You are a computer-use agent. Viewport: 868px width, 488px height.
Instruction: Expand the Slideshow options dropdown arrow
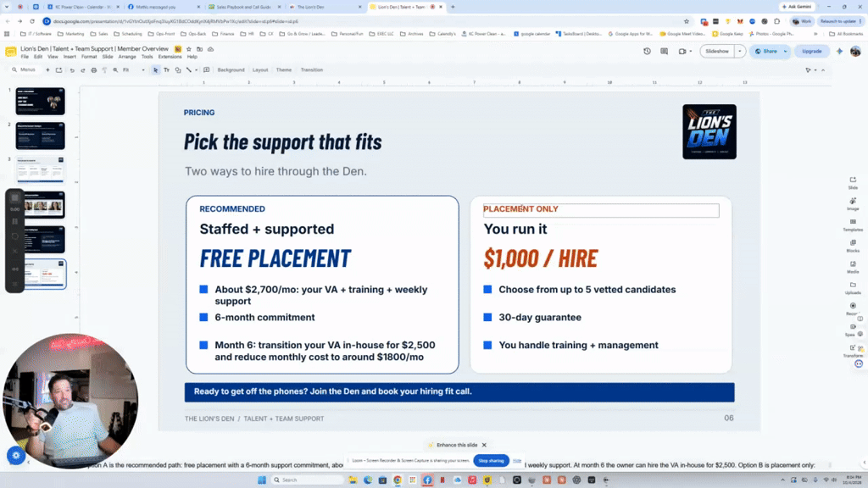(739, 52)
